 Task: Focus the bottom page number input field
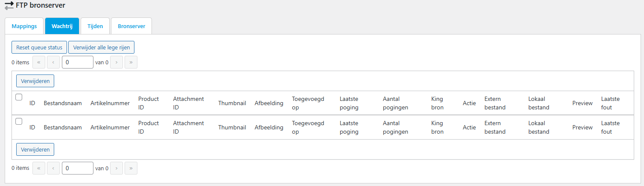(78, 168)
